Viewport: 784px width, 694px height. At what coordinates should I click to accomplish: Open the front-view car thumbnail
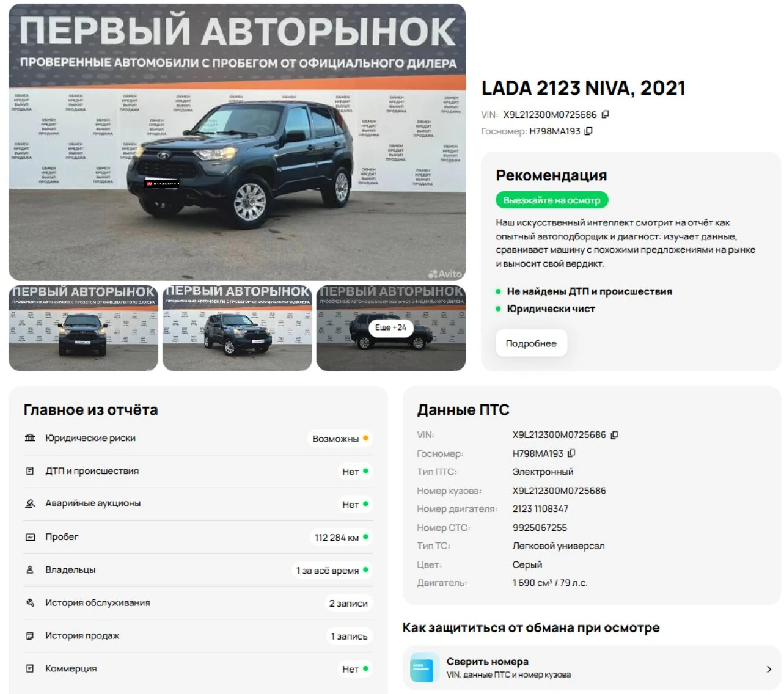click(x=83, y=328)
